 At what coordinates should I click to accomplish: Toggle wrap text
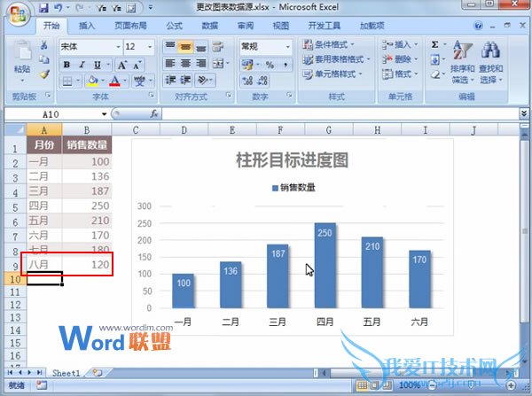click(x=218, y=46)
